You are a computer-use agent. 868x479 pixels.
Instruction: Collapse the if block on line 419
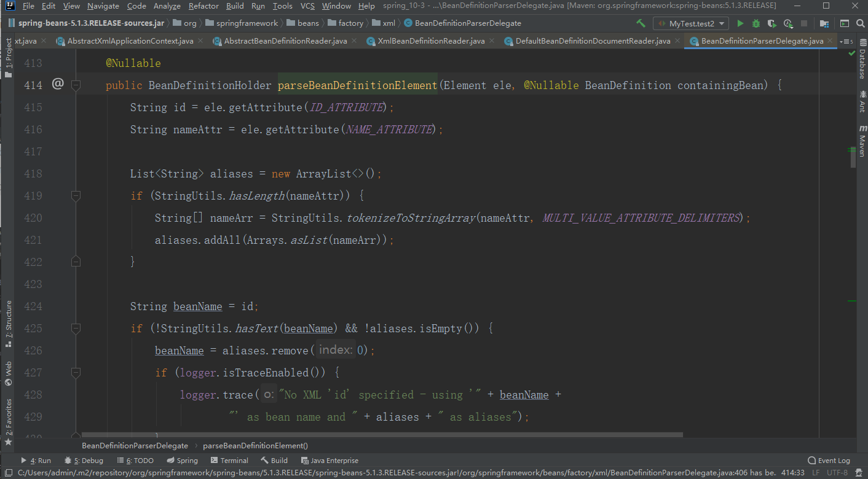(76, 196)
